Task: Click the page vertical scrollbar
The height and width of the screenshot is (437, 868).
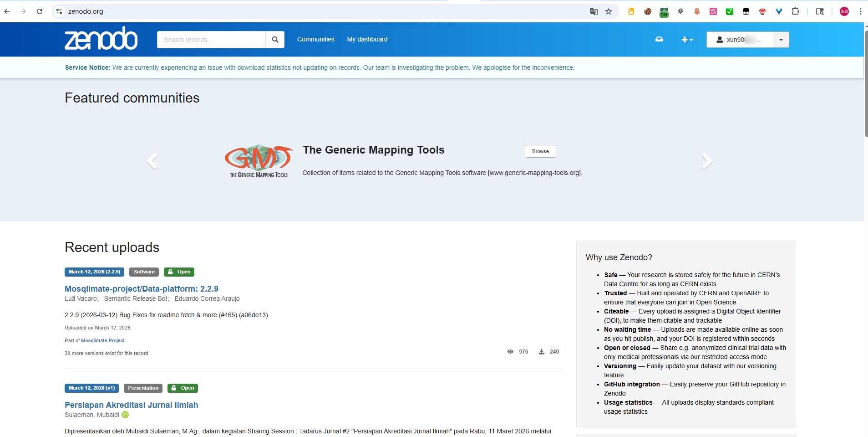Action: (x=866, y=82)
